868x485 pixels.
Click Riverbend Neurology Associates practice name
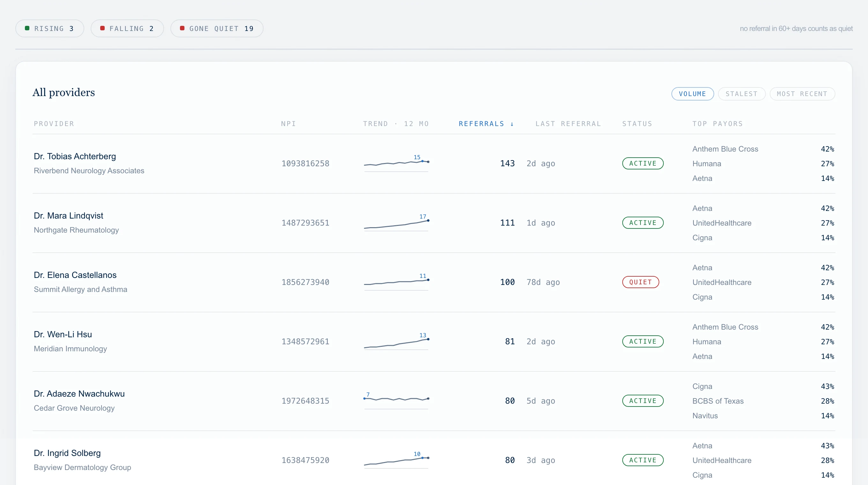click(x=89, y=171)
